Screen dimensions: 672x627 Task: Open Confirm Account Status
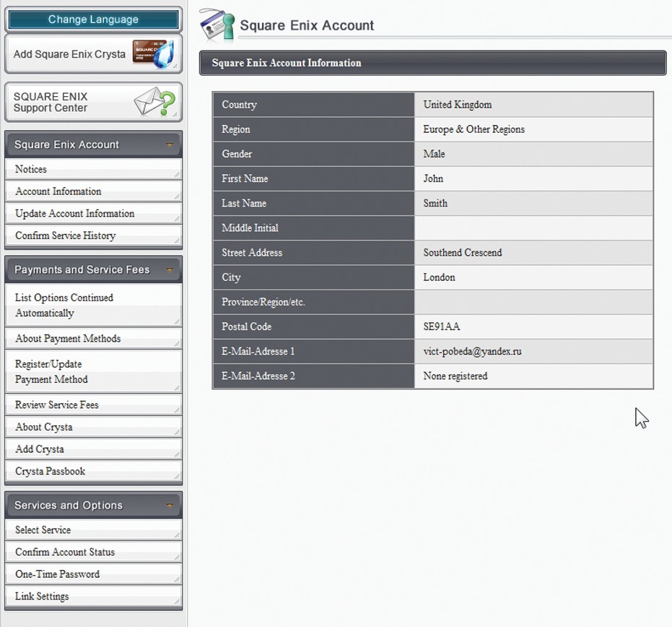[93, 552]
